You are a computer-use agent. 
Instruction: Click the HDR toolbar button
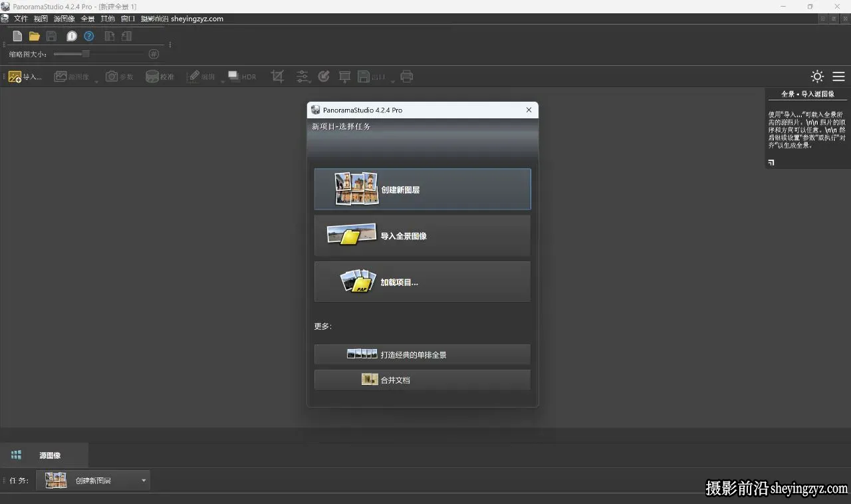[x=242, y=76]
